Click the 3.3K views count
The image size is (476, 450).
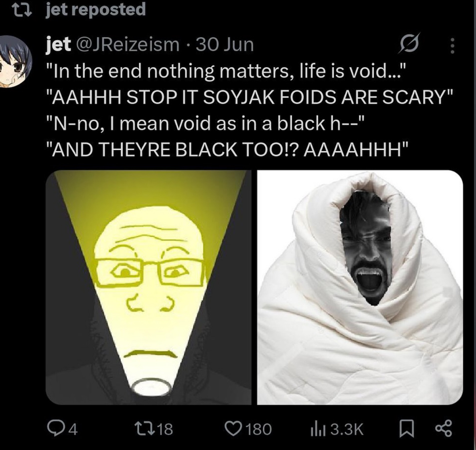347,429
